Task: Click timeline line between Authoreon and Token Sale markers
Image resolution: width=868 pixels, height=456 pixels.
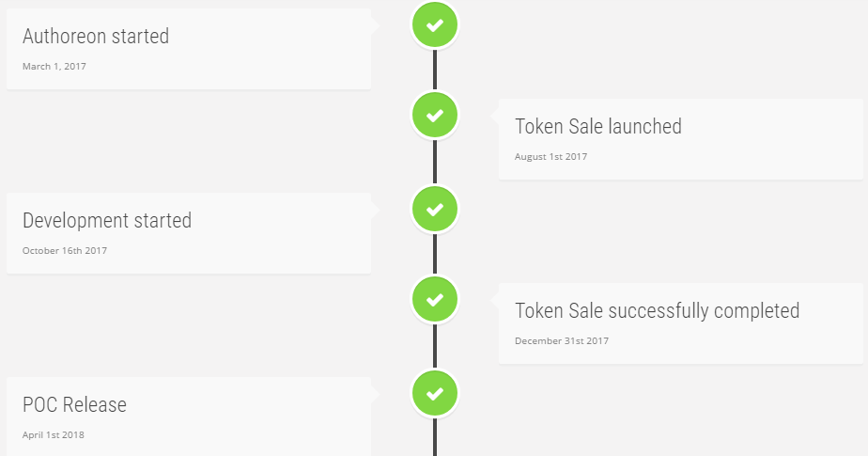Action: pyautogui.click(x=435, y=70)
